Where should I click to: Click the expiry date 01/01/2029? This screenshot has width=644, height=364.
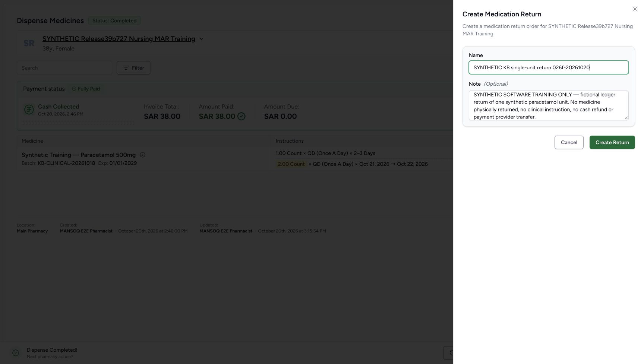coord(123,163)
